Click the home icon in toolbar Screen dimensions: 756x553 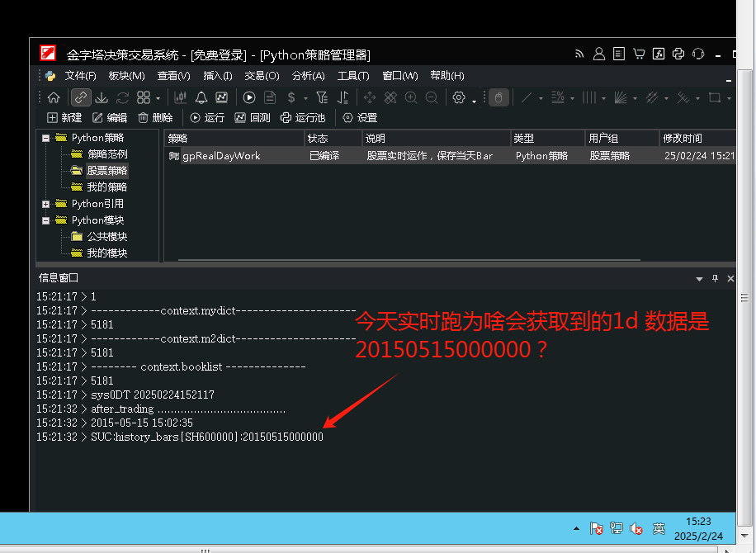click(x=54, y=97)
